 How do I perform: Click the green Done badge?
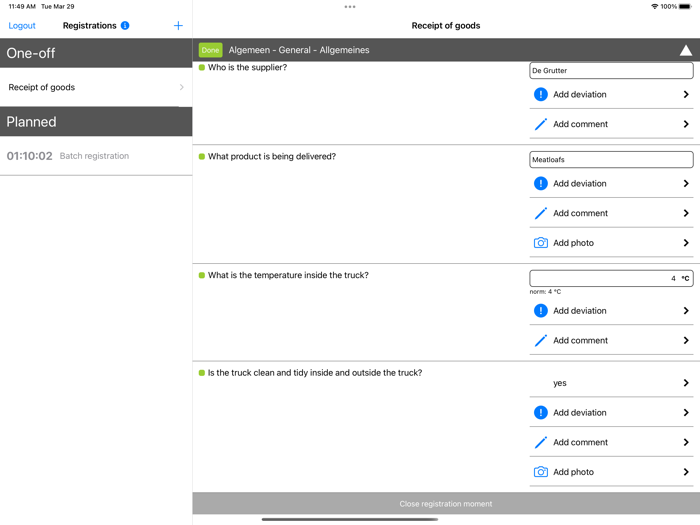coord(210,50)
